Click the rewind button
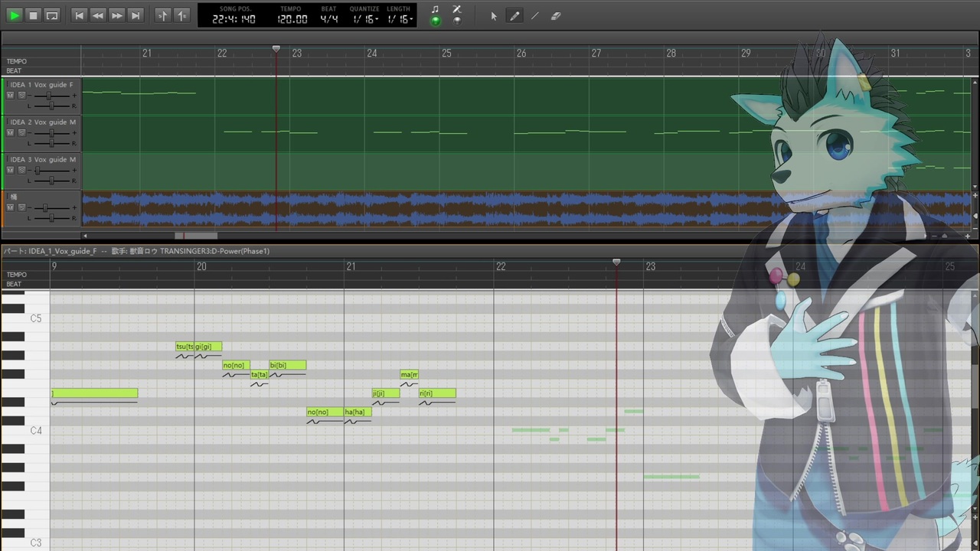The width and height of the screenshot is (980, 551). pyautogui.click(x=97, y=15)
